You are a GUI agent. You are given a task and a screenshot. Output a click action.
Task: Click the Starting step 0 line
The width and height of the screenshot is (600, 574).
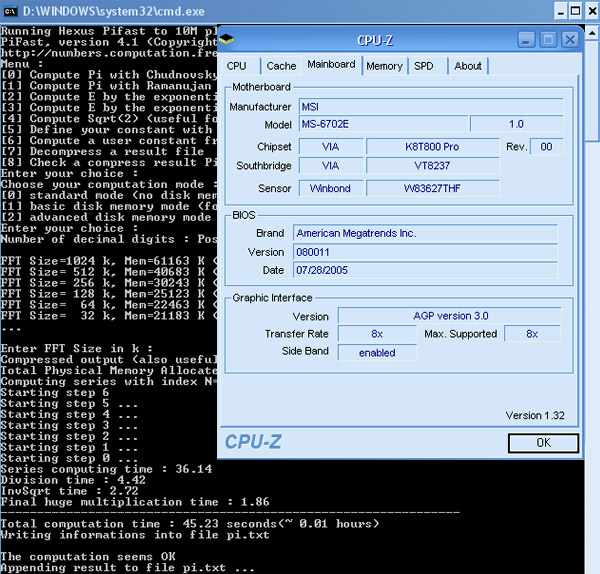[69, 458]
